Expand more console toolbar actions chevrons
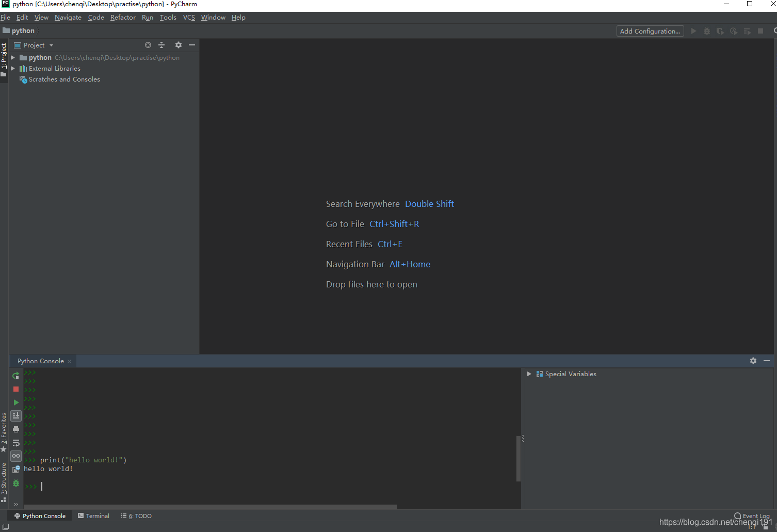 [16, 505]
